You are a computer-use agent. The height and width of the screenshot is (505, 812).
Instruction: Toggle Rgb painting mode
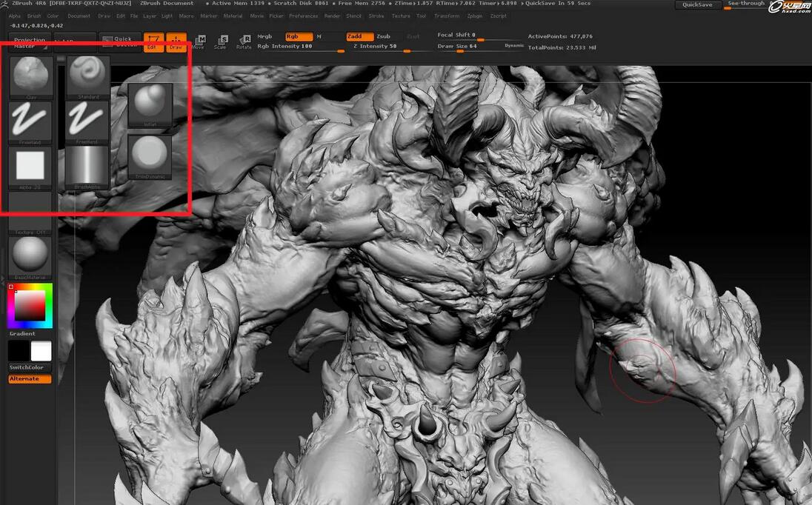[299, 37]
